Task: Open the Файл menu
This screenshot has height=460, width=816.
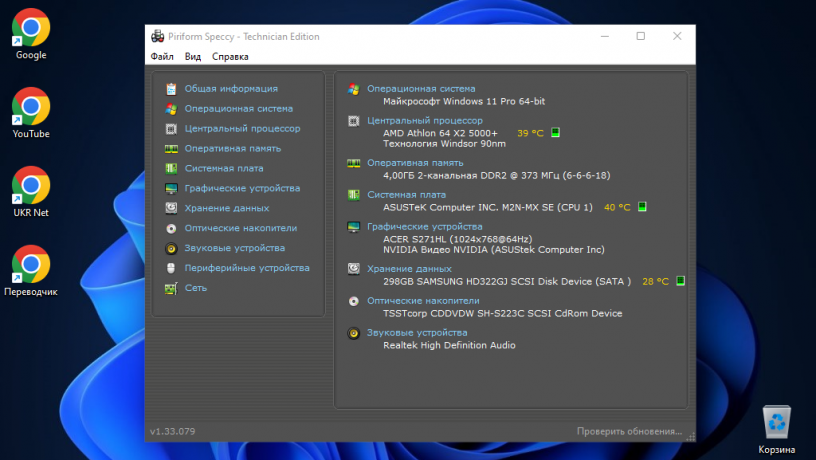Action: tap(162, 56)
